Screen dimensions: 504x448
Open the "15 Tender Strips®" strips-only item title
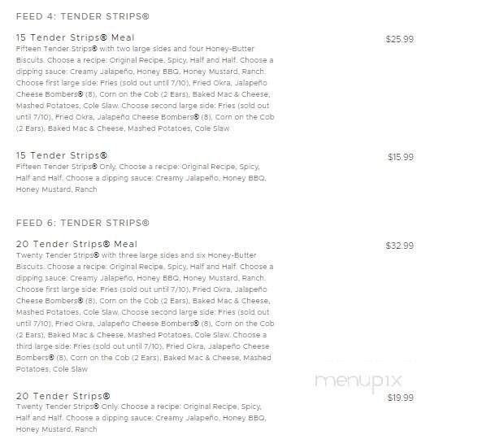(x=62, y=155)
